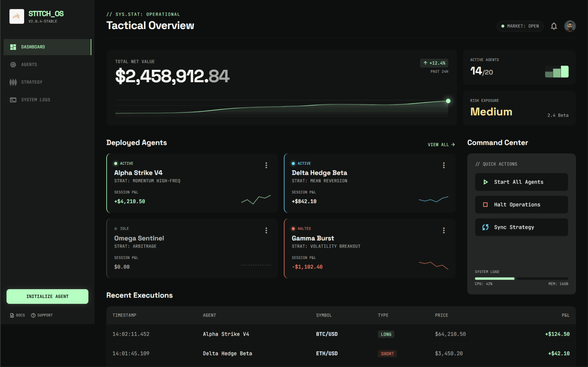Open the Strategy panel icon
This screenshot has width=588, height=367.
pyautogui.click(x=13, y=82)
